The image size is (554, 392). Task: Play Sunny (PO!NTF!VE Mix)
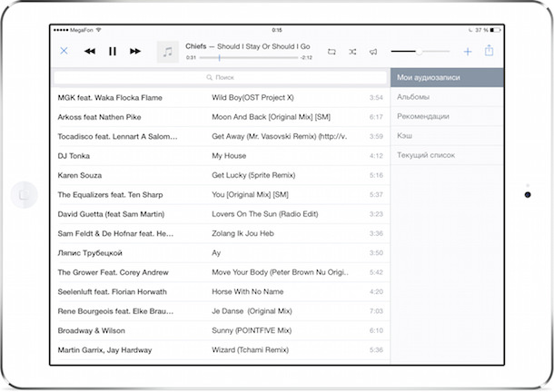(252, 331)
